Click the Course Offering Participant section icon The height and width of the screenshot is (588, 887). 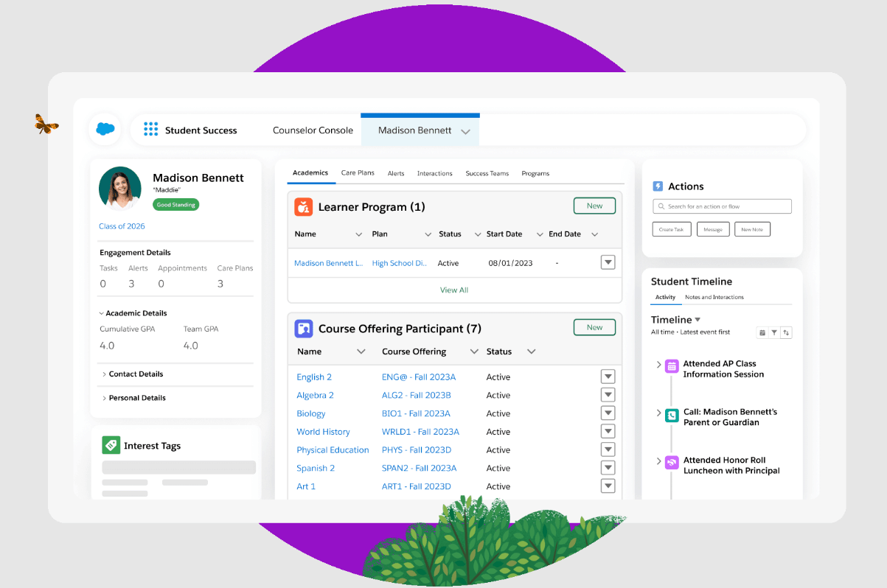tap(303, 329)
